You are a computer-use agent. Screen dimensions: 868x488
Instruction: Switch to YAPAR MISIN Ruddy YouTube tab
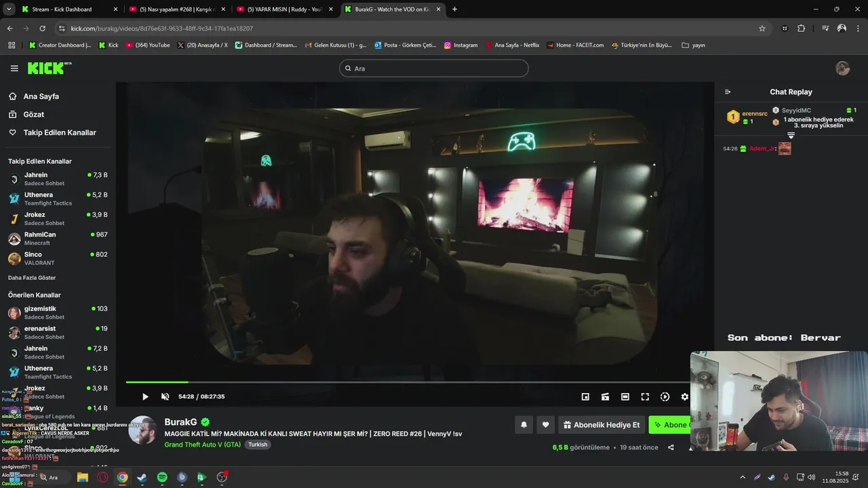(285, 9)
